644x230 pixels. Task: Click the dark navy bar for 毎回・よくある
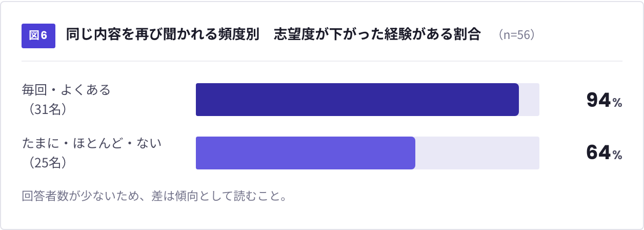pos(357,100)
